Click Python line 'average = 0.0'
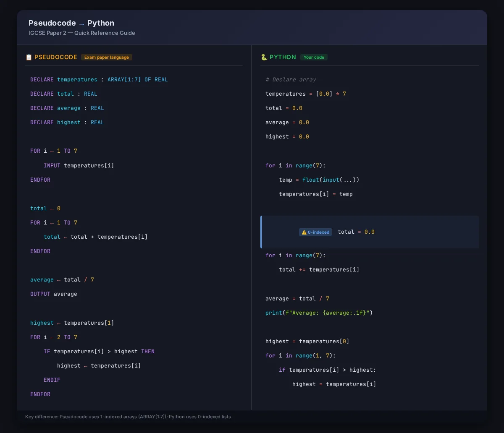This screenshot has height=433, width=504. click(x=287, y=123)
